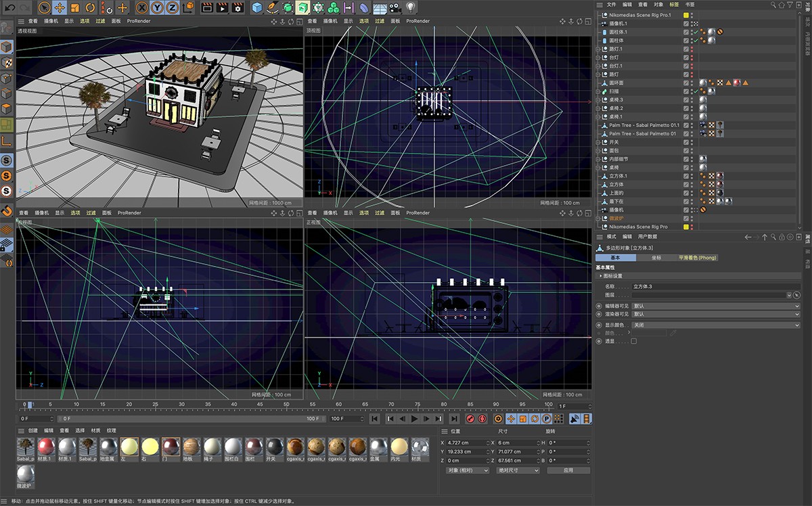Open the 绝对尺寸 size mode dropdown
The image size is (812, 506).
coord(518,470)
